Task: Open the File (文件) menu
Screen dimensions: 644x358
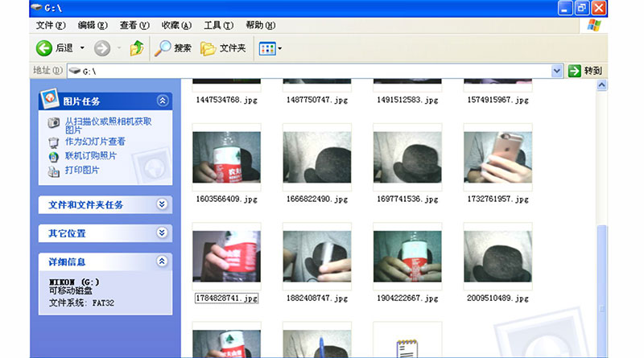Action: pos(51,26)
